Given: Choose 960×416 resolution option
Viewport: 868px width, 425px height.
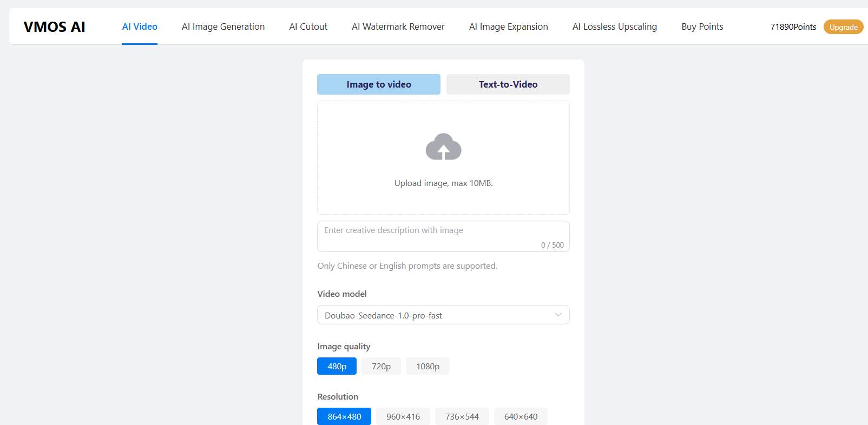Looking at the screenshot, I should [x=403, y=416].
